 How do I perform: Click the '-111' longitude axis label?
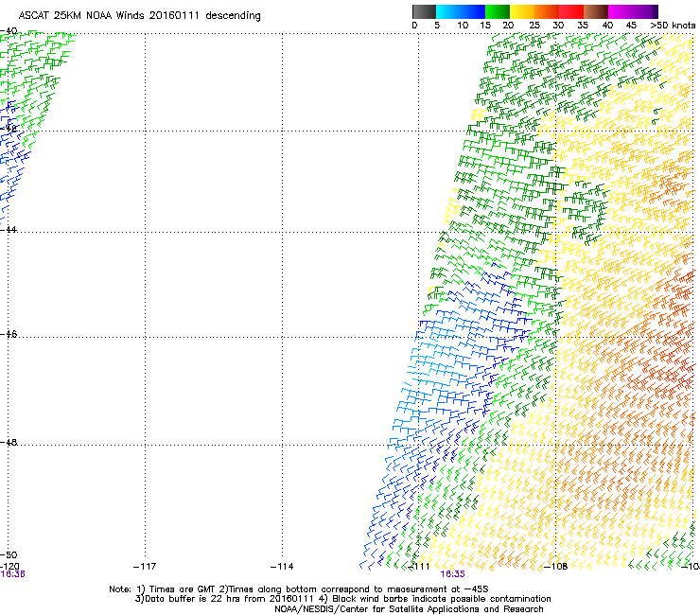click(x=419, y=567)
